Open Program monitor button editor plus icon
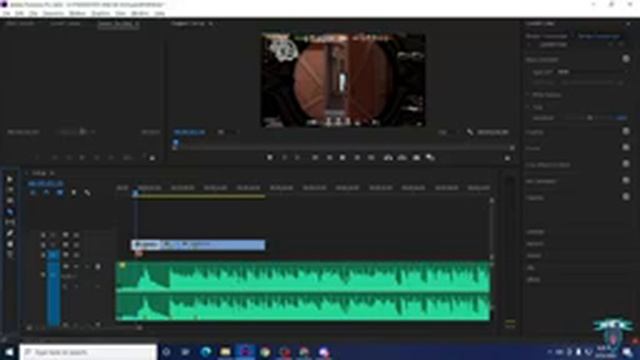The image size is (640, 360). tap(507, 158)
